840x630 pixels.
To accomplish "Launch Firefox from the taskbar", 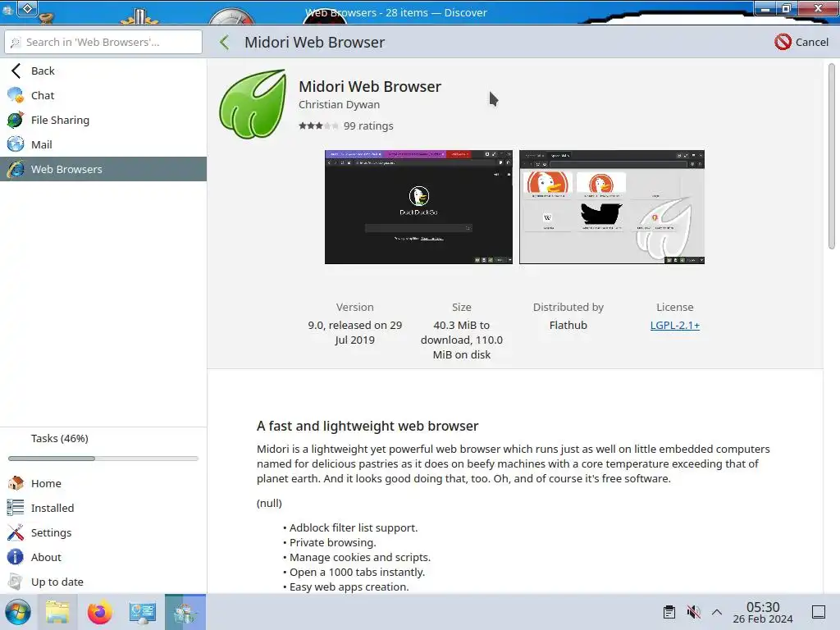I will (x=99, y=612).
